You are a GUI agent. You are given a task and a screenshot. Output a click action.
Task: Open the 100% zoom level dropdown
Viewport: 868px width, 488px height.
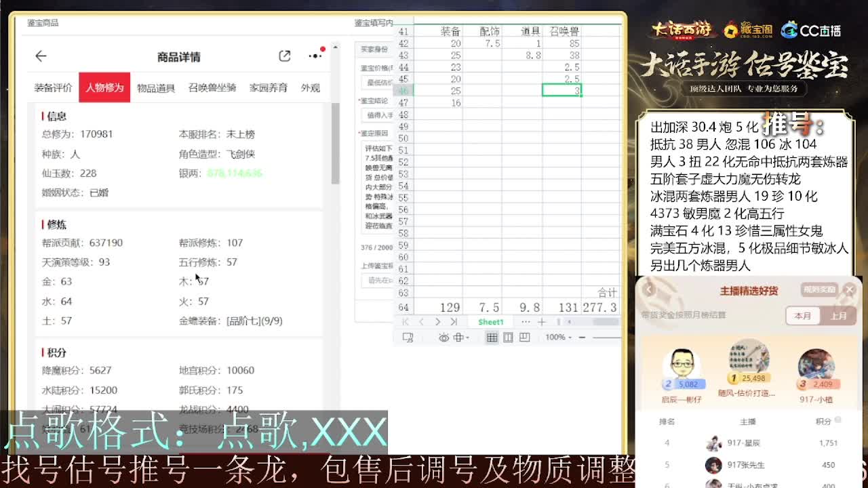click(559, 338)
